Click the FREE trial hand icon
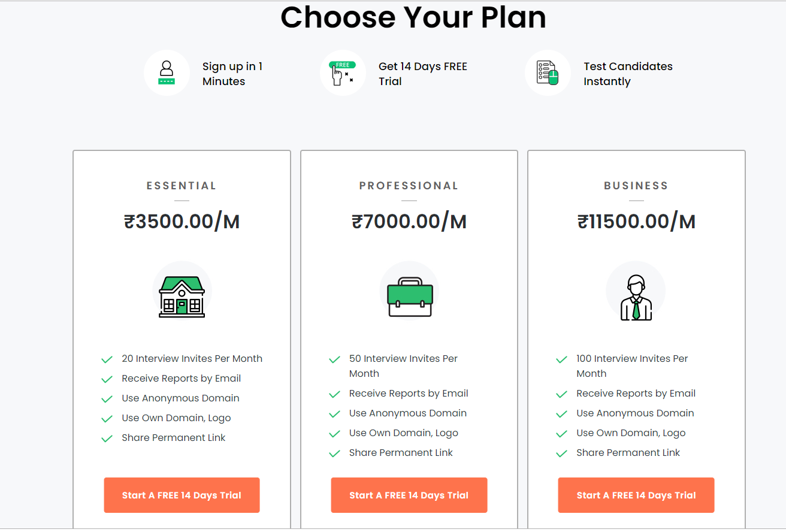This screenshot has height=532, width=786. 343,73
